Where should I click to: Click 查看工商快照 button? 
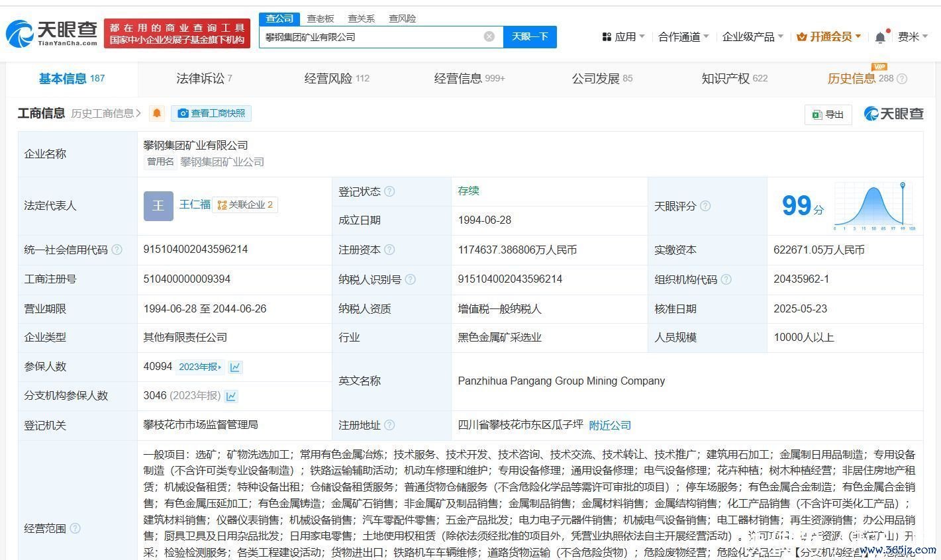point(211,113)
